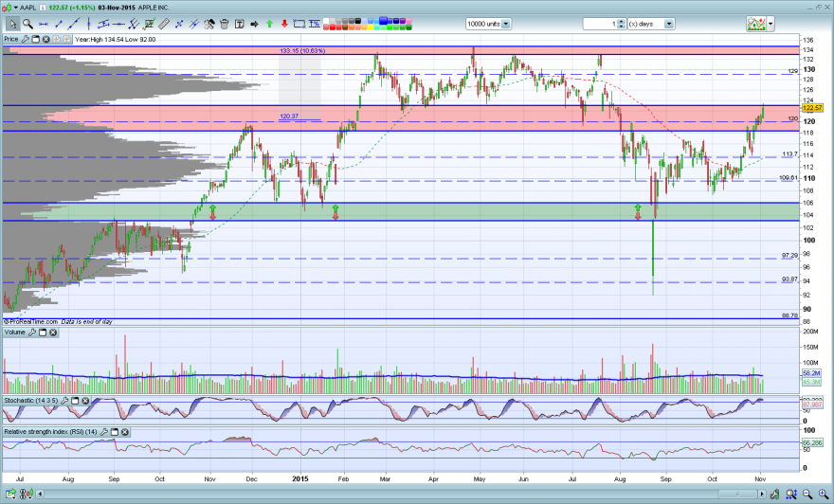Screen dimensions: 834x504
Task: Choose the line segment drawing tool
Action: click(x=59, y=24)
